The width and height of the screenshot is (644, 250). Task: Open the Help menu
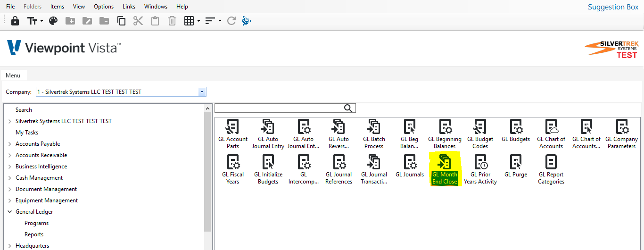click(x=182, y=7)
